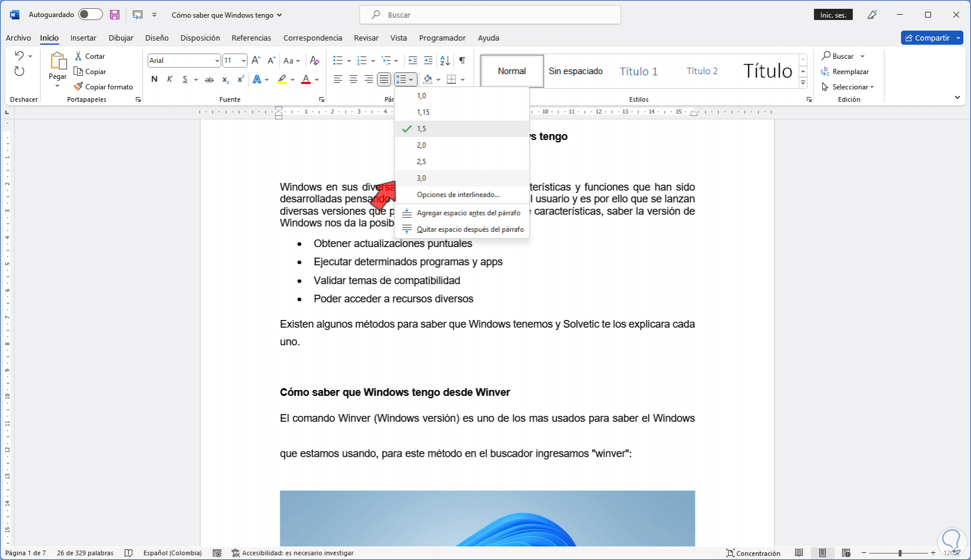The width and height of the screenshot is (971, 560).
Task: Toggle superscript formatting
Action: pyautogui.click(x=241, y=79)
